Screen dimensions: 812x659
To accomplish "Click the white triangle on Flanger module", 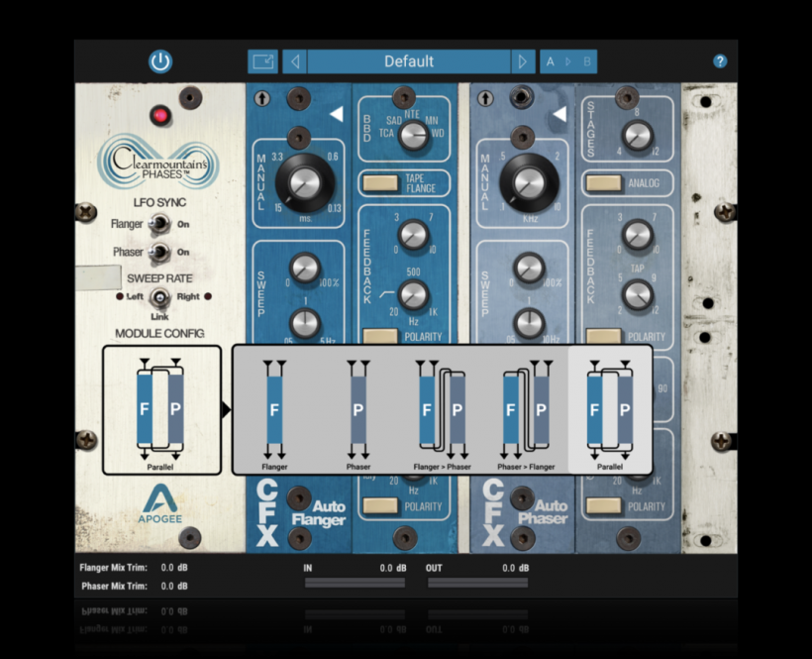I will click(x=336, y=115).
